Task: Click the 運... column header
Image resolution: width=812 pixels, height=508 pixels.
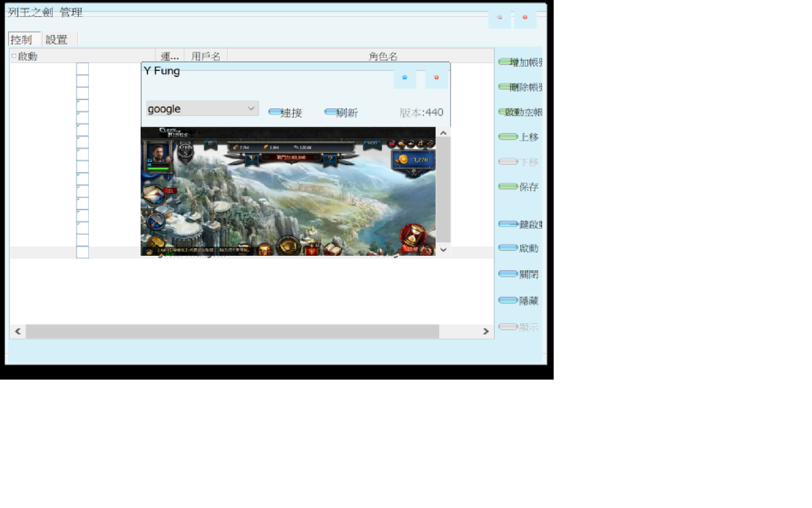Action: (x=170, y=56)
